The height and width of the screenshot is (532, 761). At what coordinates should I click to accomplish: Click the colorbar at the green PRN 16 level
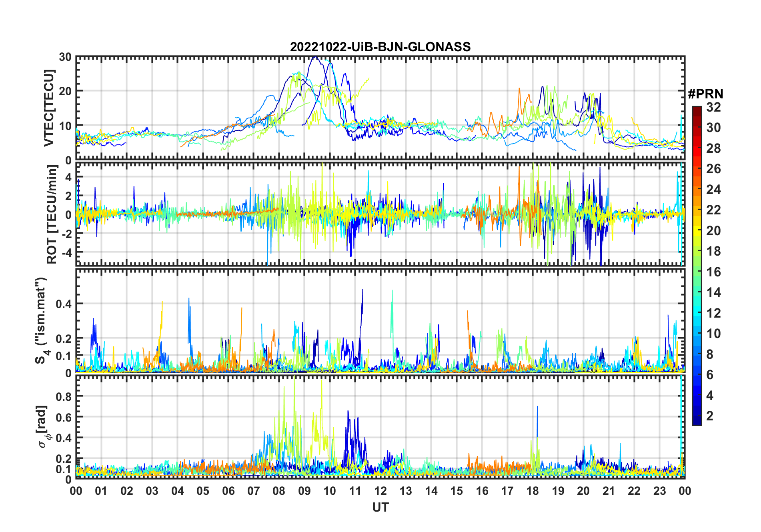pos(697,272)
